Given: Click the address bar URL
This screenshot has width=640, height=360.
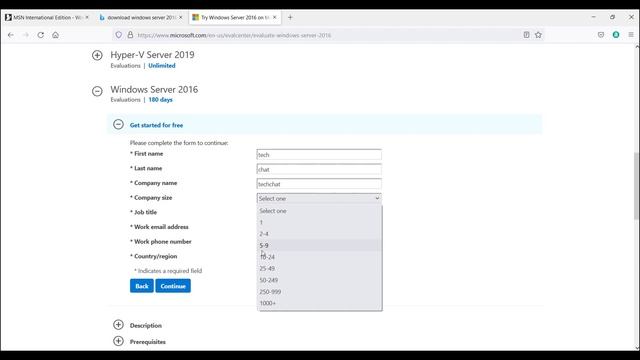Looking at the screenshot, I should pos(234,36).
